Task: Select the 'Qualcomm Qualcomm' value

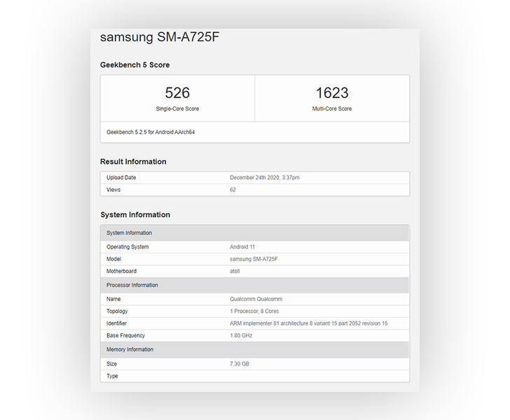Action: click(x=256, y=299)
